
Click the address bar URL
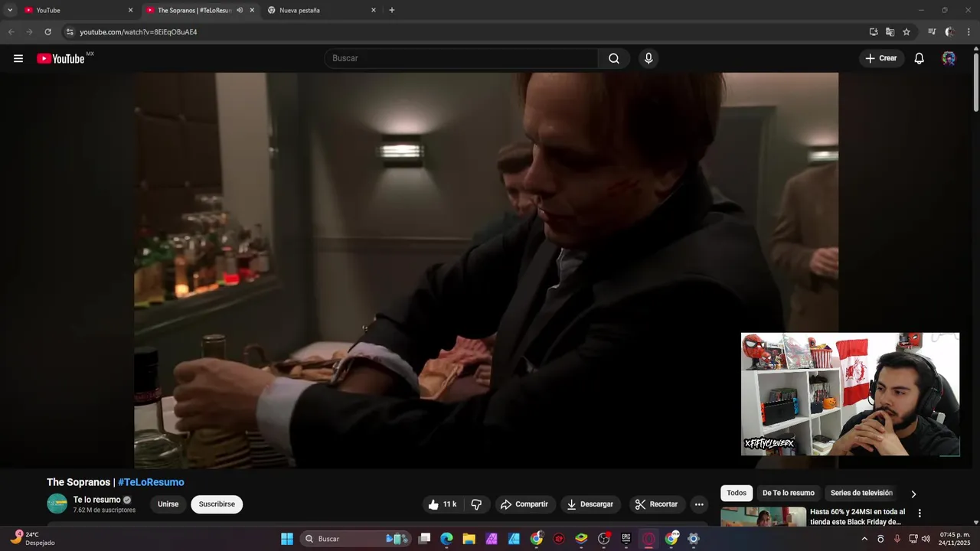(139, 32)
